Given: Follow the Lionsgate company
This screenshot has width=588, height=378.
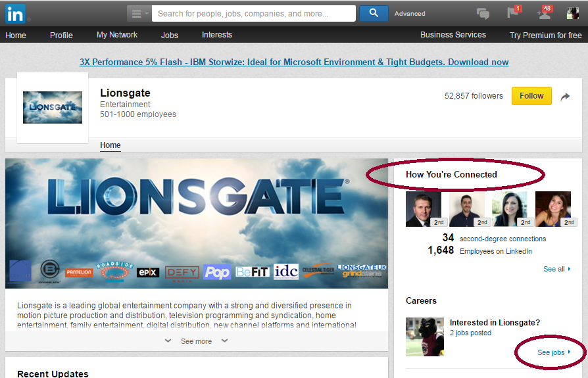Looking at the screenshot, I should pos(531,96).
